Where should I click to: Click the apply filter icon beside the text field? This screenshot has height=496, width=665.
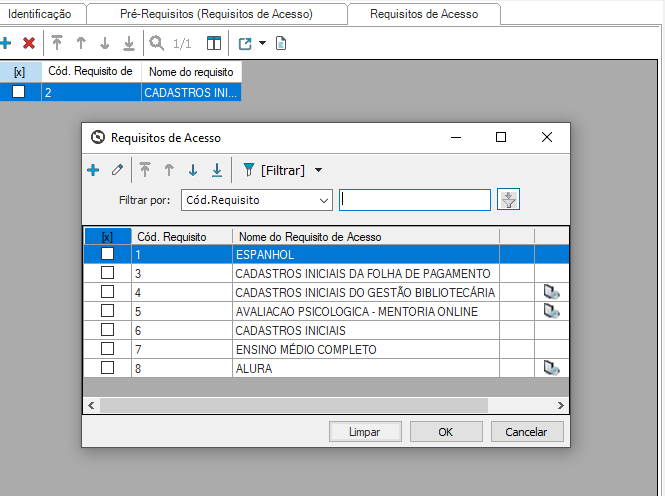tap(509, 200)
